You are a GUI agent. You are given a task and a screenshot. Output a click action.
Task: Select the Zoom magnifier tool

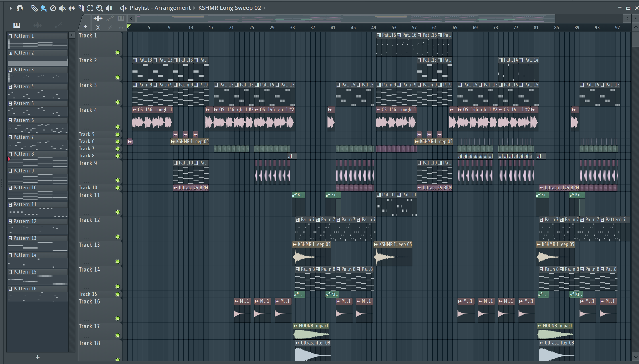tap(99, 8)
